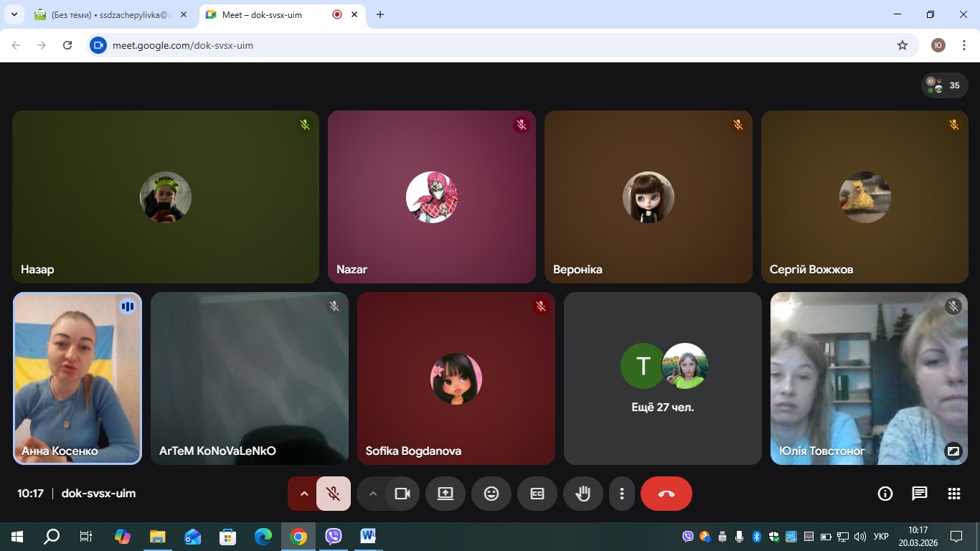This screenshot has width=980, height=551.
Task: Click the three-dot more options button
Action: click(x=622, y=494)
